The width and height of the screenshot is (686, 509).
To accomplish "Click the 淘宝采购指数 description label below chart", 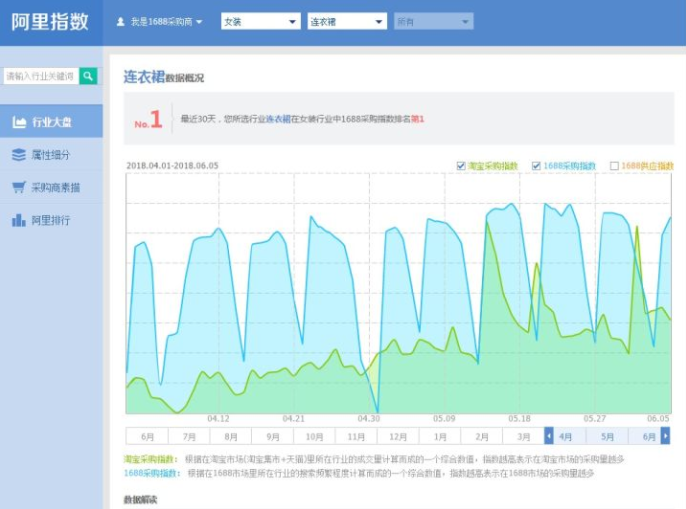I will [x=150, y=459].
